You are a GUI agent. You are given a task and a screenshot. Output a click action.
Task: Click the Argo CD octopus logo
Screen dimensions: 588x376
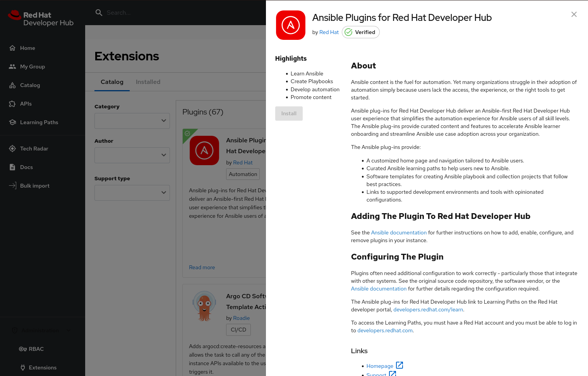tap(204, 306)
